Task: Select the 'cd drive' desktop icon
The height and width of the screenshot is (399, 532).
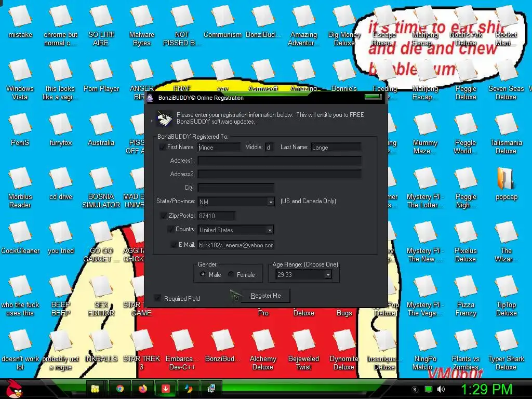Action: coord(60,183)
